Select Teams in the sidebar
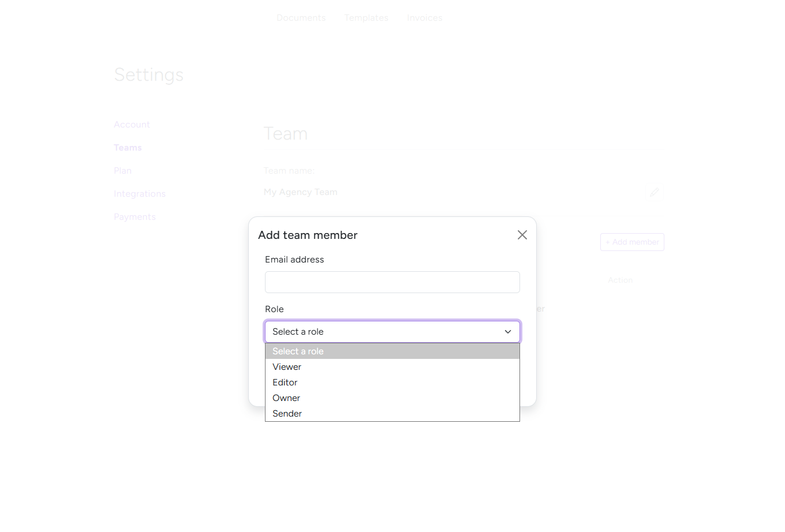This screenshot has height=532, width=785. (128, 147)
